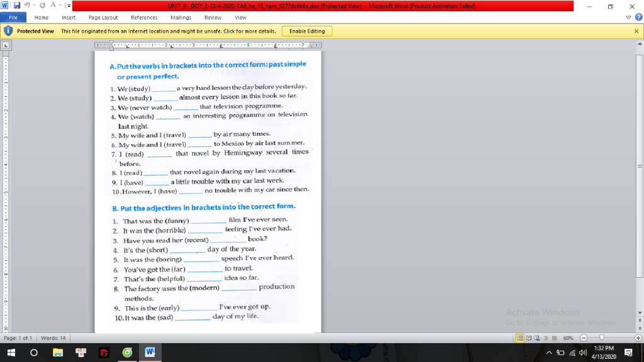Open the Garena app in taskbar

pyautogui.click(x=104, y=353)
